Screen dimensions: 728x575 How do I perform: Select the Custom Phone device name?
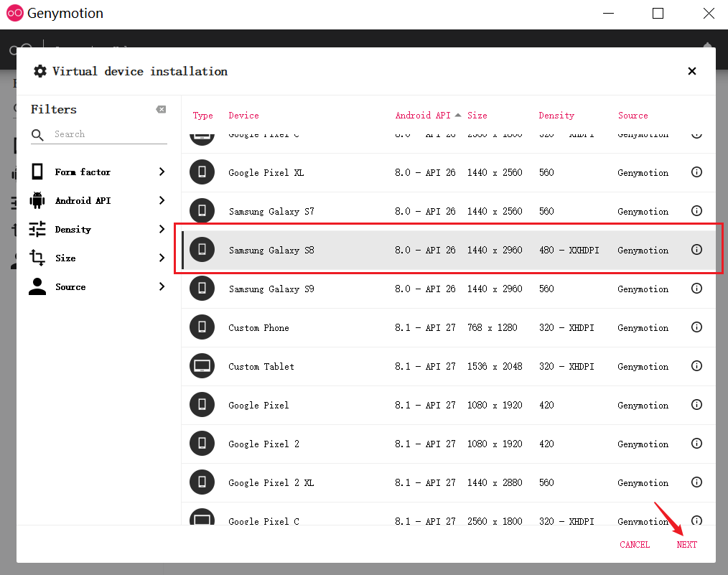[258, 327]
